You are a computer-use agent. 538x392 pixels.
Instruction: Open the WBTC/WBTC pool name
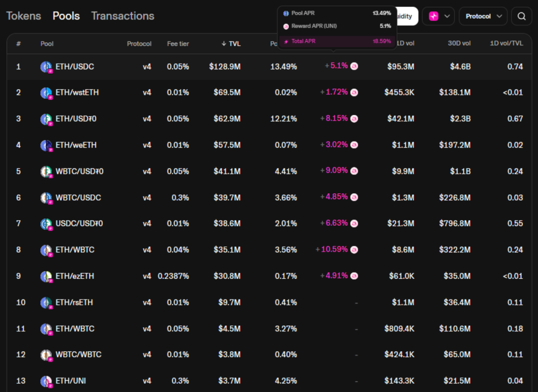coord(78,354)
